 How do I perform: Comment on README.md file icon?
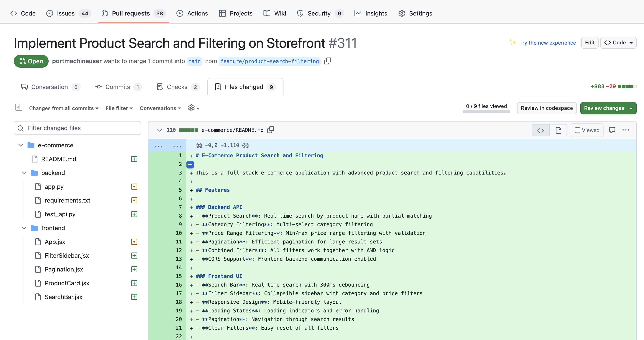coord(612,130)
